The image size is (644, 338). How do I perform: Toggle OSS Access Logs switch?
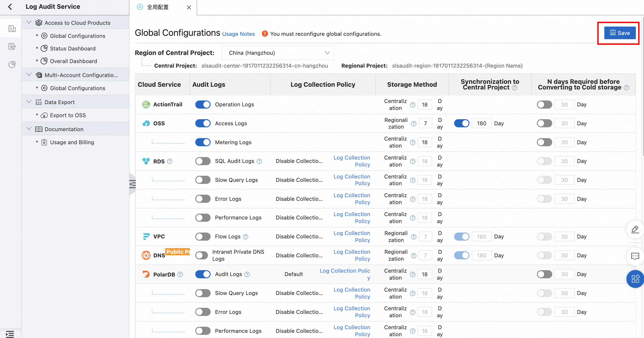pos(203,123)
